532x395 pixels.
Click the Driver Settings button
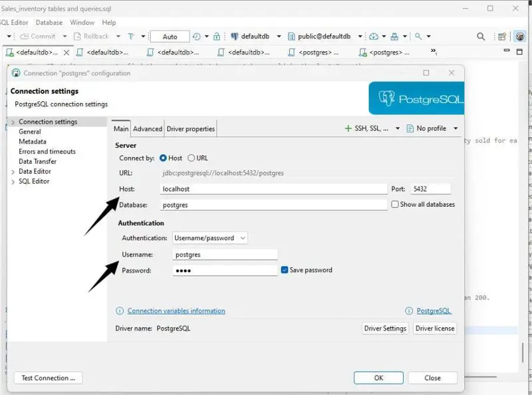[x=385, y=329]
